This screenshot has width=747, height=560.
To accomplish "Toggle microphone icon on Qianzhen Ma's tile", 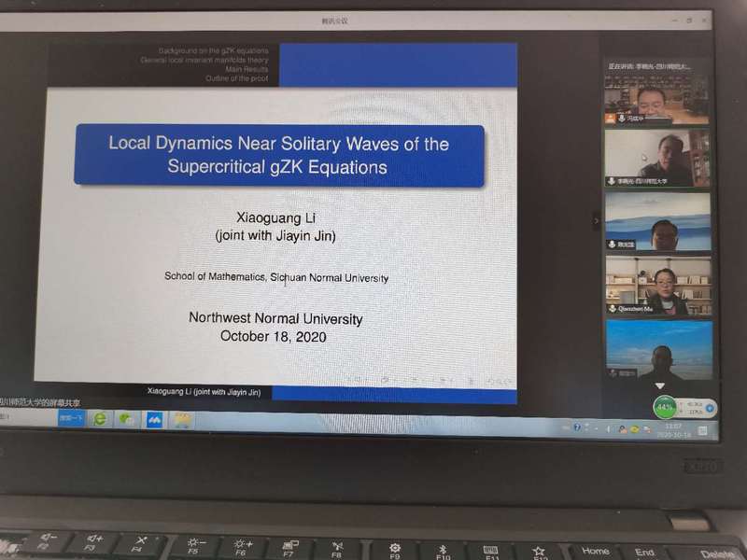I will pos(612,308).
